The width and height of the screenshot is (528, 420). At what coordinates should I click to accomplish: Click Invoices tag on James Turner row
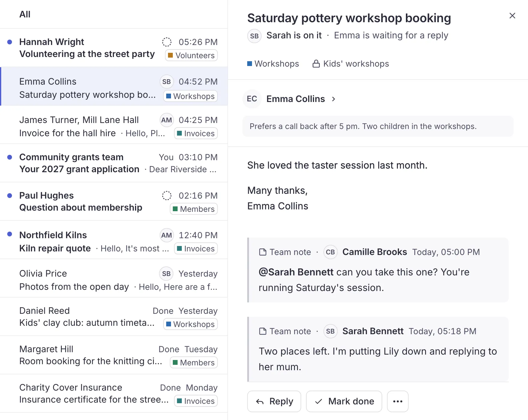[x=196, y=133]
